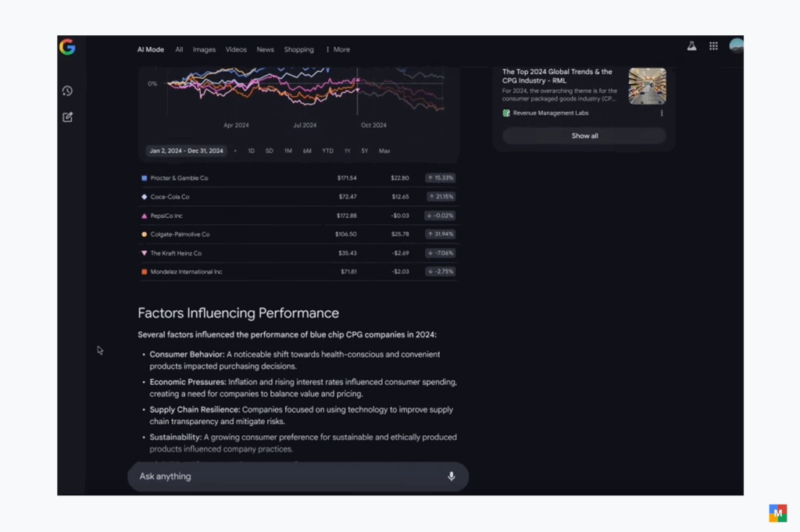The image size is (800, 532).
Task: Click the Procter & Gamble Co stock row name
Action: tap(179, 178)
